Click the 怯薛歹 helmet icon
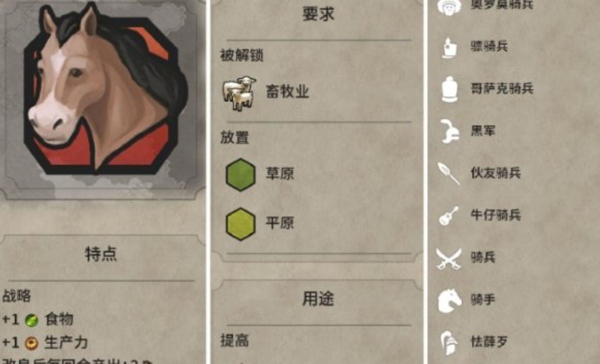This screenshot has width=600, height=364. coord(449,342)
